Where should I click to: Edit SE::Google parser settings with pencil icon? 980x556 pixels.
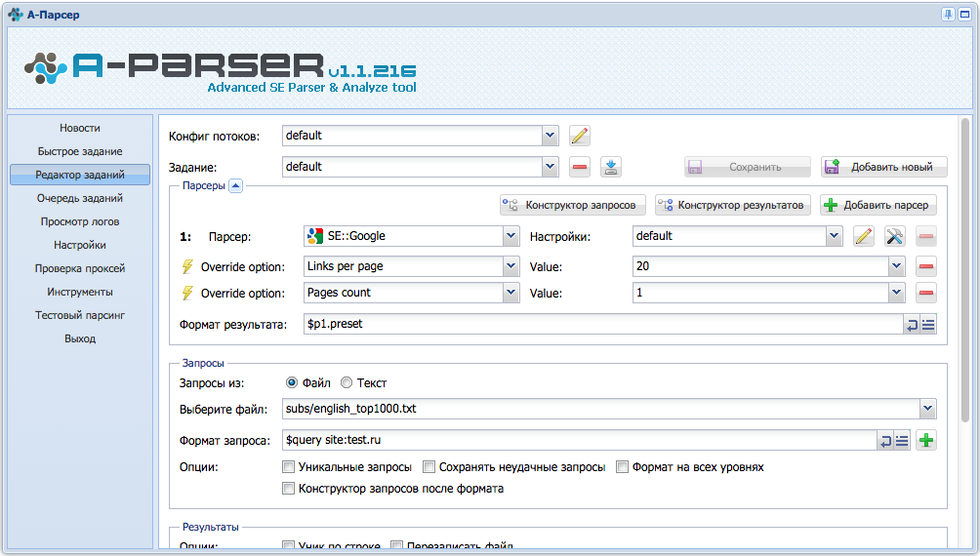864,236
